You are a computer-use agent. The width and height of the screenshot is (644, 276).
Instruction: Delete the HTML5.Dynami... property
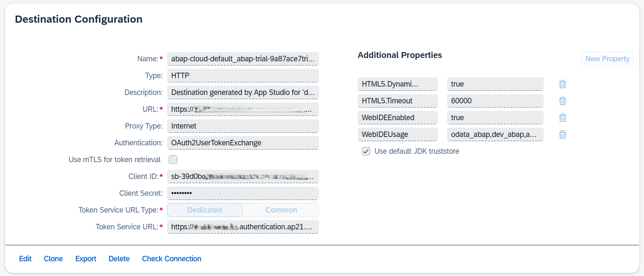click(562, 84)
